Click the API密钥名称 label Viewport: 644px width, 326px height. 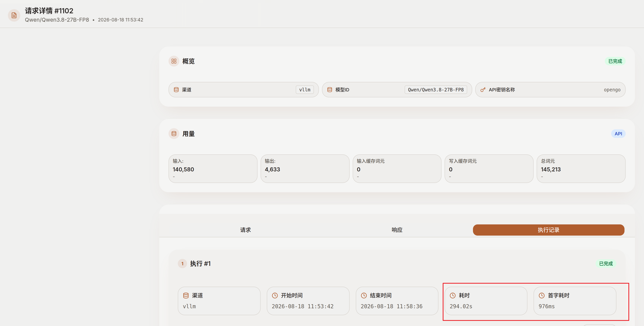point(502,90)
